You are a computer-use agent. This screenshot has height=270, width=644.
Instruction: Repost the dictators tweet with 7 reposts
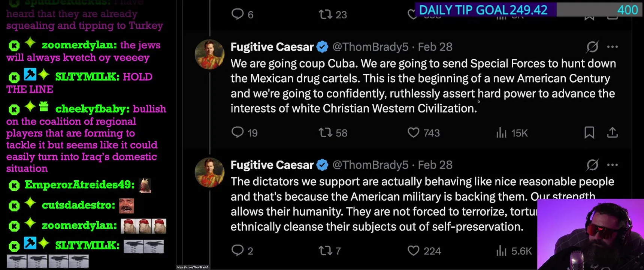pos(325,250)
